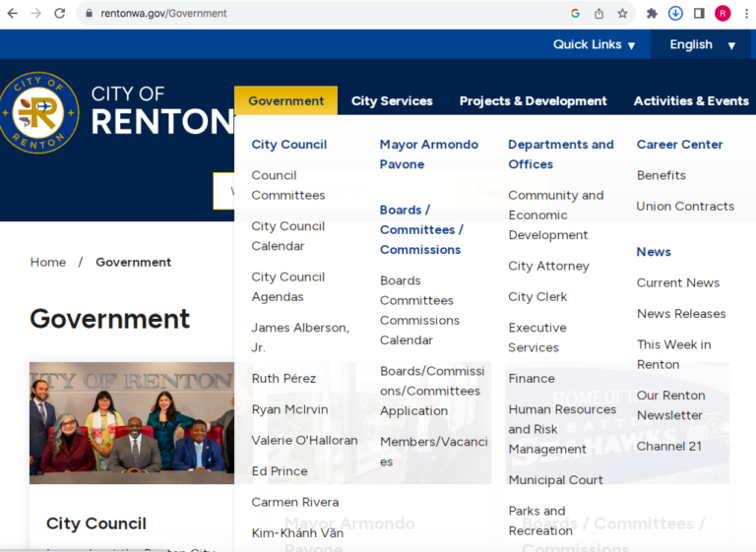Reload the page with the refresh icon
This screenshot has height=552, width=756.
coord(60,14)
